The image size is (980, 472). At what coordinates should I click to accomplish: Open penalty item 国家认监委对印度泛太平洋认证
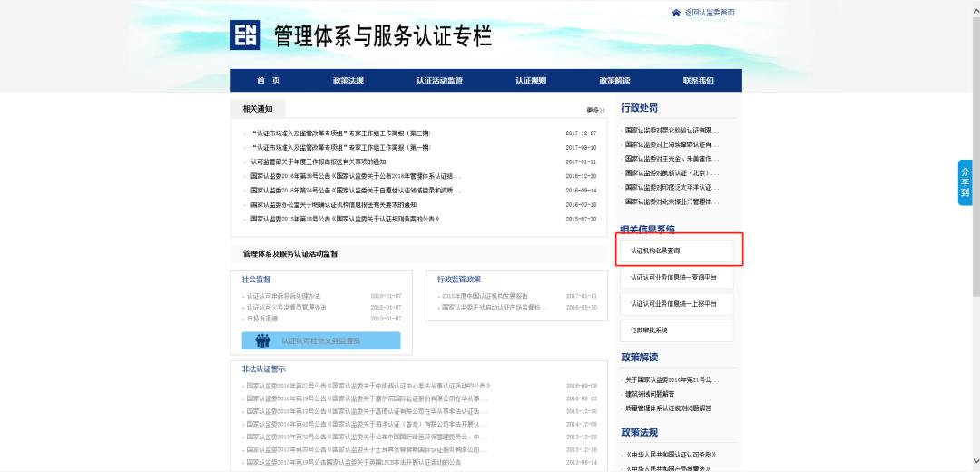[672, 188]
